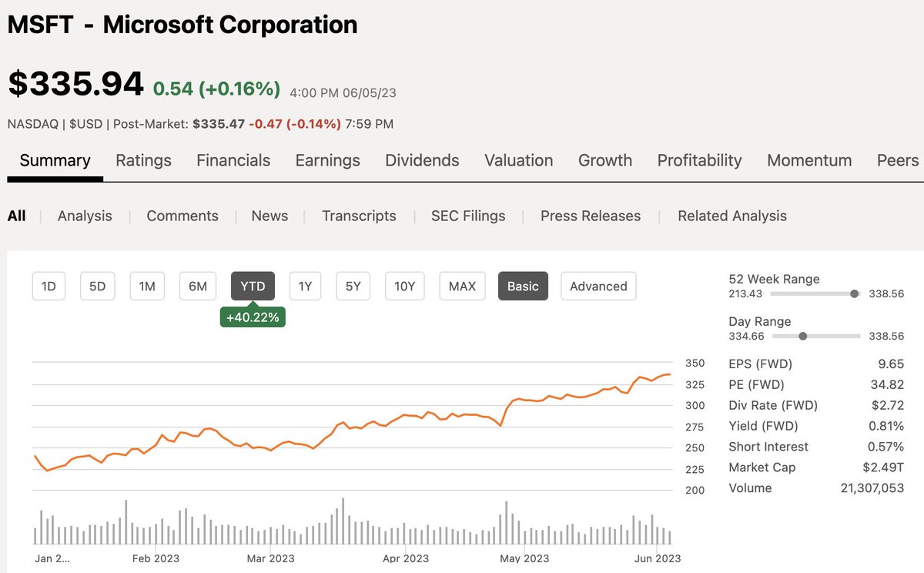Switch to Advanced chart mode
The width and height of the screenshot is (924, 573).
coord(598,286)
